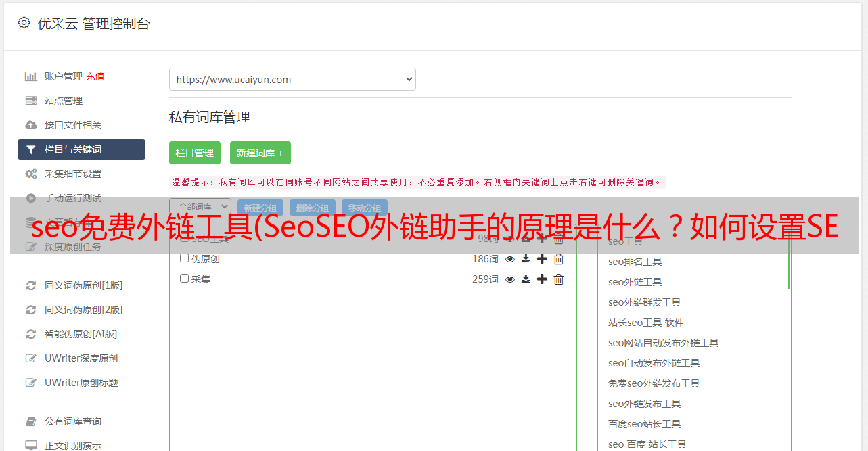The height and width of the screenshot is (451, 868).
Task: Toggle the eye icon for 采集 library
Action: point(510,279)
